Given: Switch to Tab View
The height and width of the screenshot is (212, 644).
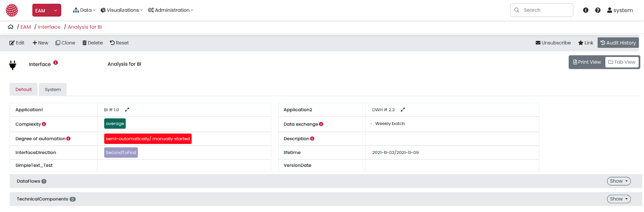Looking at the screenshot, I should tap(622, 62).
